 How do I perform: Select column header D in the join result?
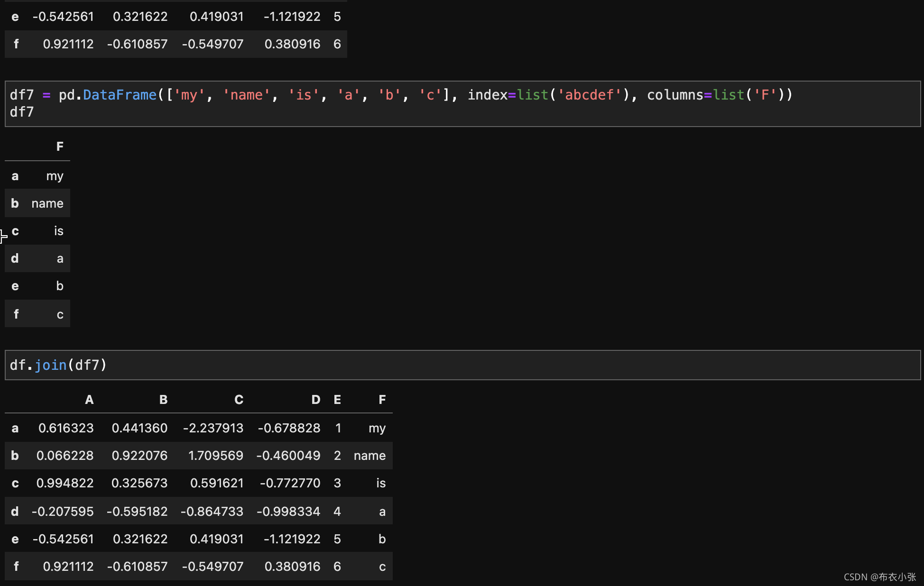(315, 400)
